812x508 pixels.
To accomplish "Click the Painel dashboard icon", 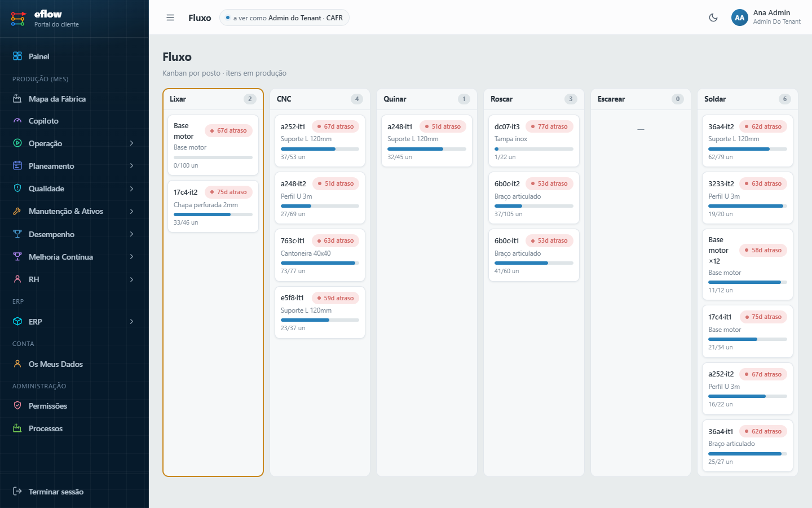I will [17, 56].
